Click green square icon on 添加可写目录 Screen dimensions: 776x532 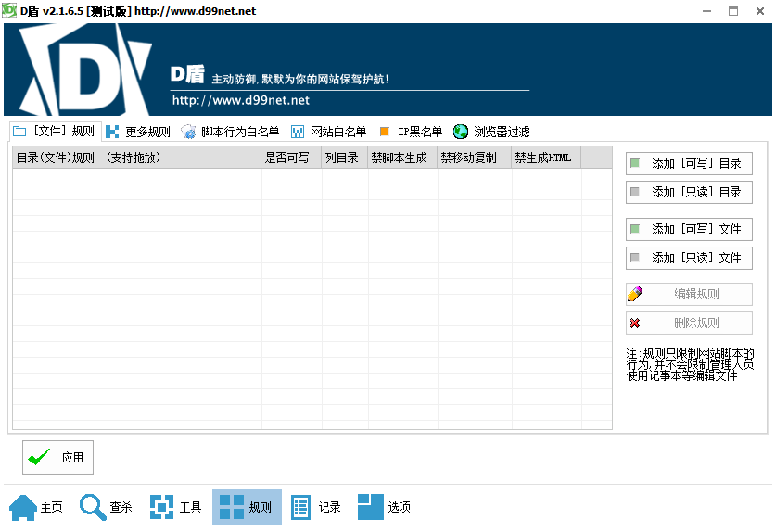pyautogui.click(x=635, y=163)
